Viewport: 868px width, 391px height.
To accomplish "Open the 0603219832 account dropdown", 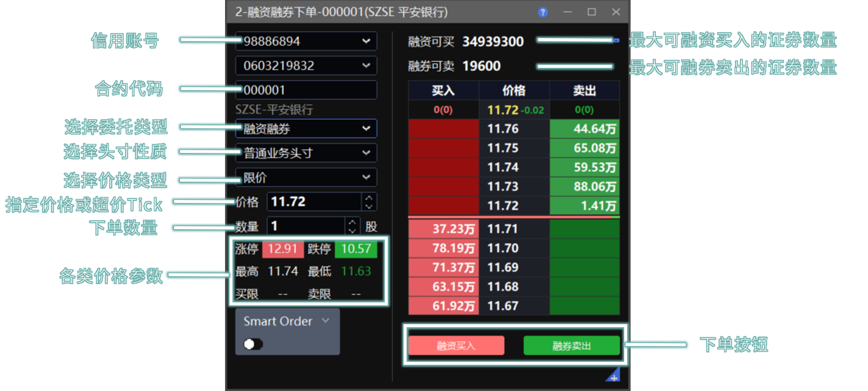I will pos(366,65).
